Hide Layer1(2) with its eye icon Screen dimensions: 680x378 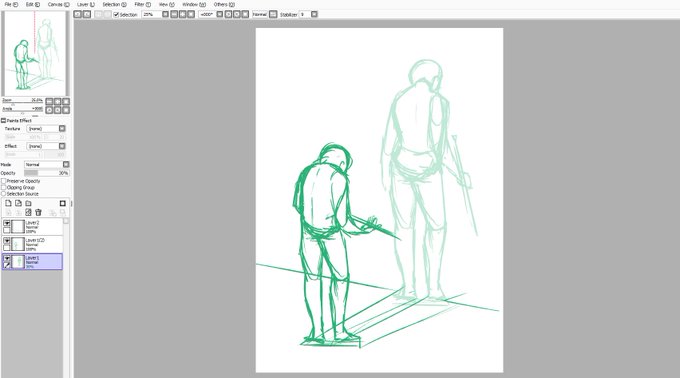pyautogui.click(x=7, y=241)
